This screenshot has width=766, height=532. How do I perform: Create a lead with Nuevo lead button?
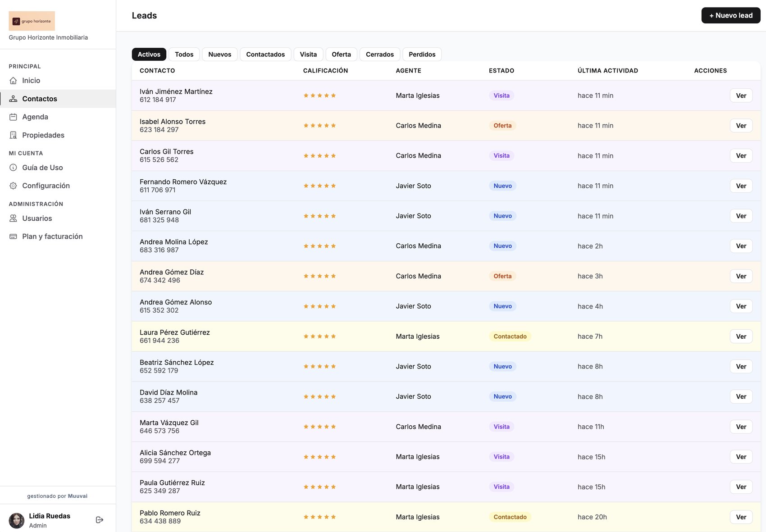(731, 15)
